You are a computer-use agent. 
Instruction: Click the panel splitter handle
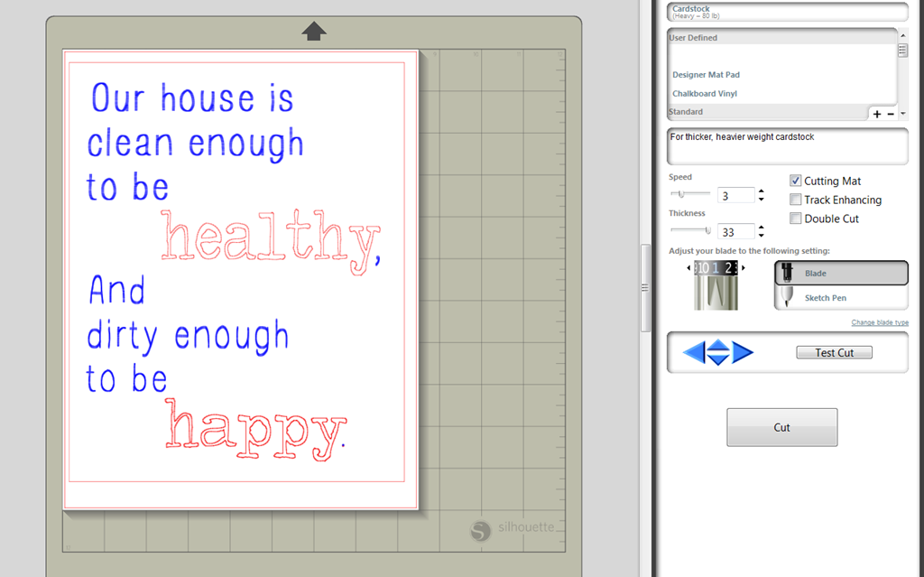pyautogui.click(x=644, y=288)
